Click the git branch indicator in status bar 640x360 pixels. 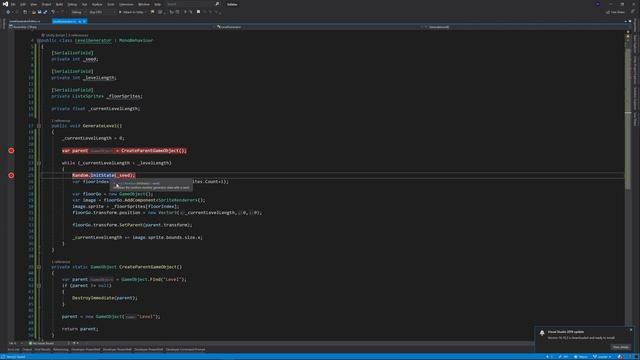pos(603,357)
